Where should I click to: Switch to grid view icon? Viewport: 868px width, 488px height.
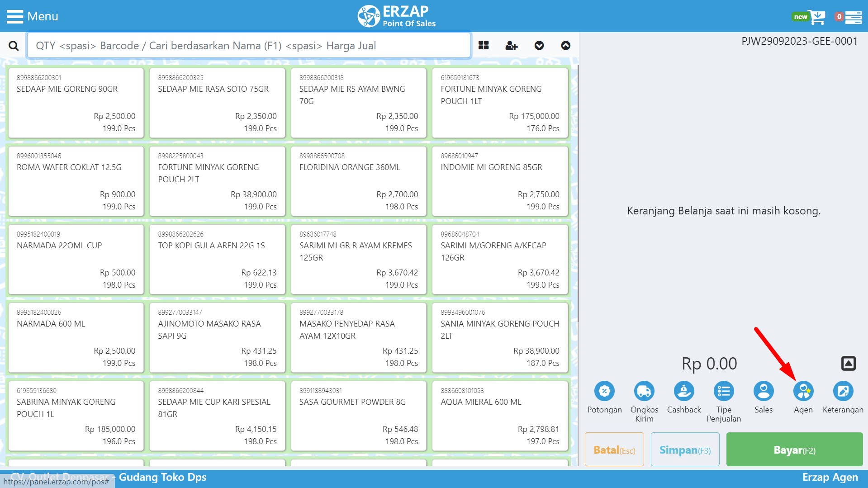pyautogui.click(x=484, y=45)
